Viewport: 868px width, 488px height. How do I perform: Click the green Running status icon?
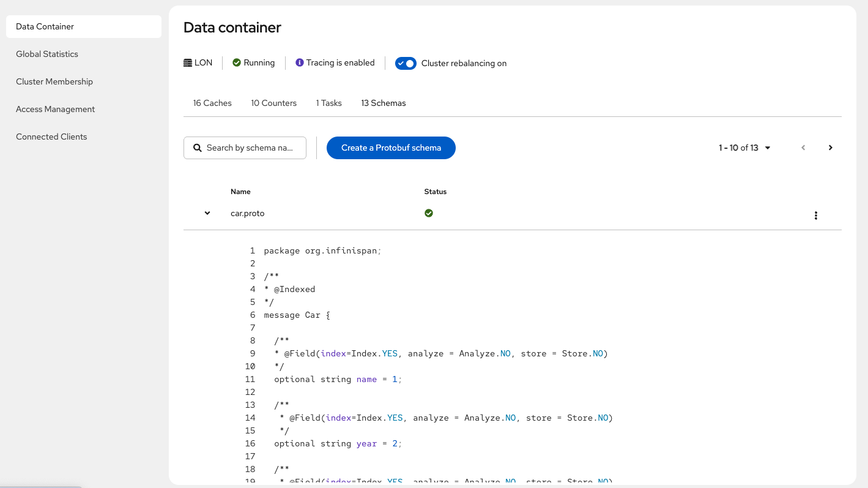tap(236, 62)
